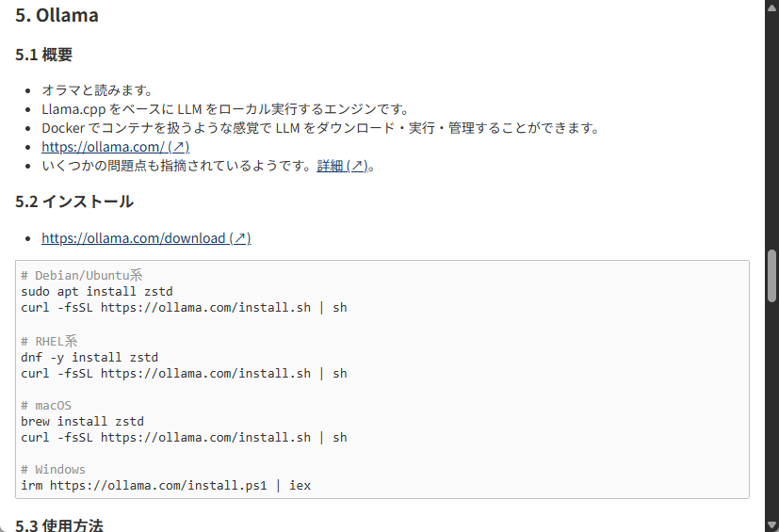This screenshot has height=532, width=779.
Task: Click the arrow icon beside the download link
Action: [240, 238]
